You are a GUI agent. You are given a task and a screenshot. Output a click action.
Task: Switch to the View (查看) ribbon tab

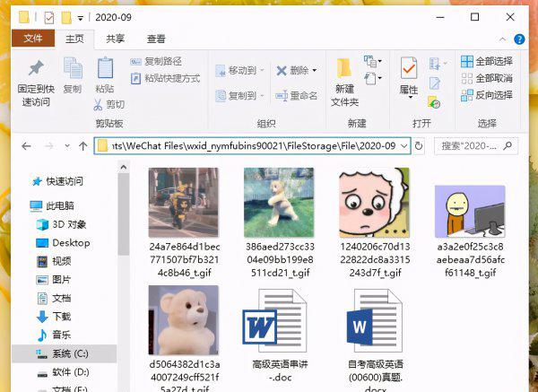tap(156, 39)
